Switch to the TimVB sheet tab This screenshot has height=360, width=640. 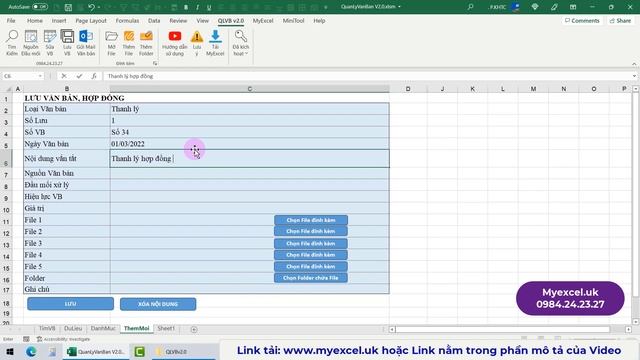(47, 329)
